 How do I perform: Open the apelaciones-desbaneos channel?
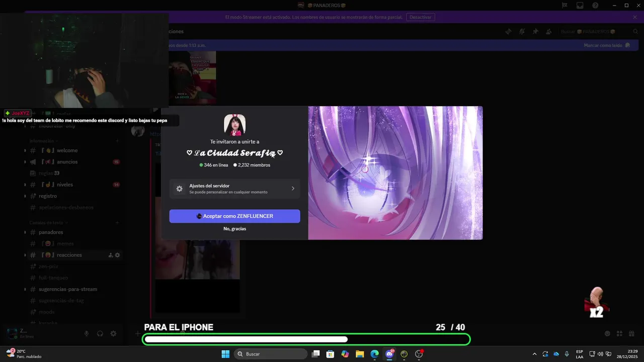coord(73,207)
